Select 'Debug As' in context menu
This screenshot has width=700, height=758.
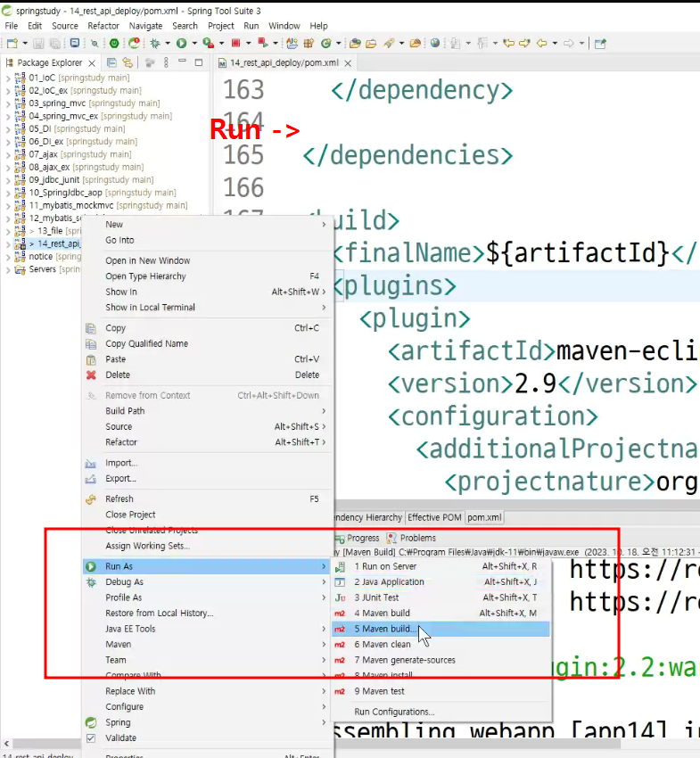pos(207,582)
